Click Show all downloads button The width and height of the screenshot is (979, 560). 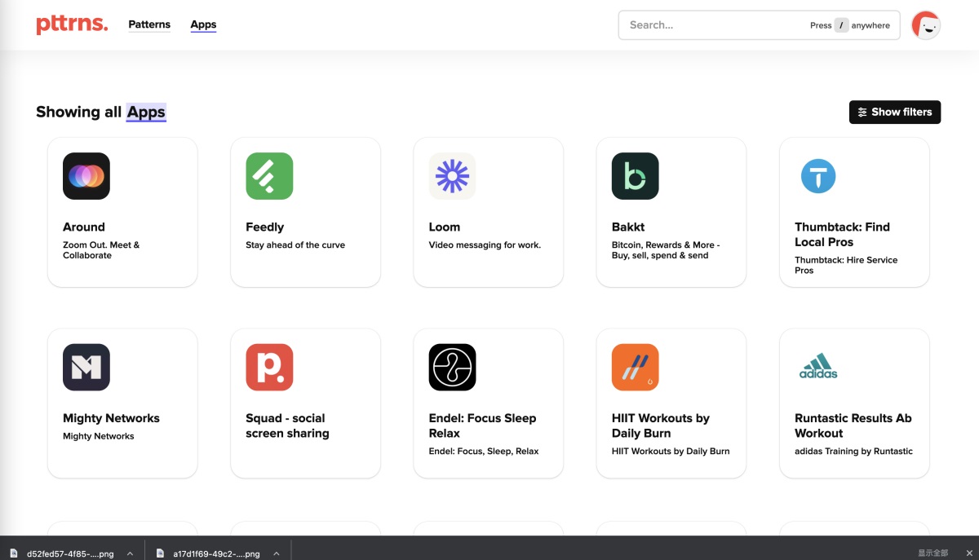point(933,553)
